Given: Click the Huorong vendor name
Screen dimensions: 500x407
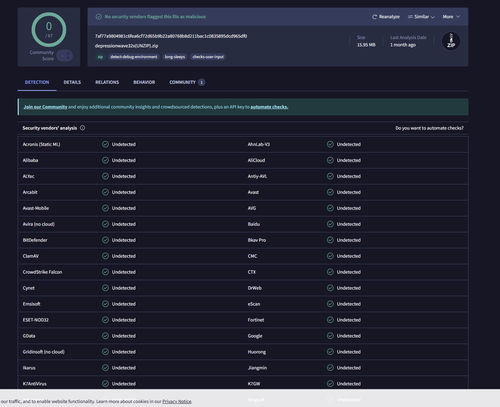Looking at the screenshot, I should point(257,352).
